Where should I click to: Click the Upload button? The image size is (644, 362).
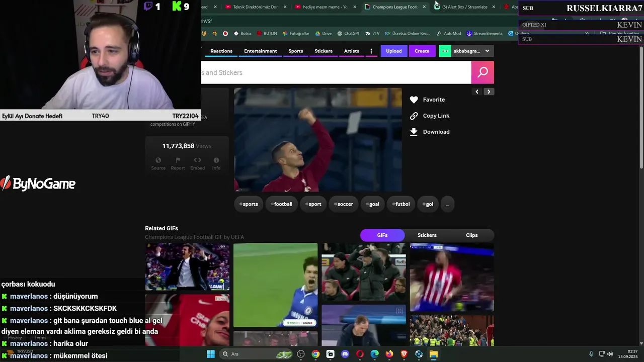tap(394, 51)
